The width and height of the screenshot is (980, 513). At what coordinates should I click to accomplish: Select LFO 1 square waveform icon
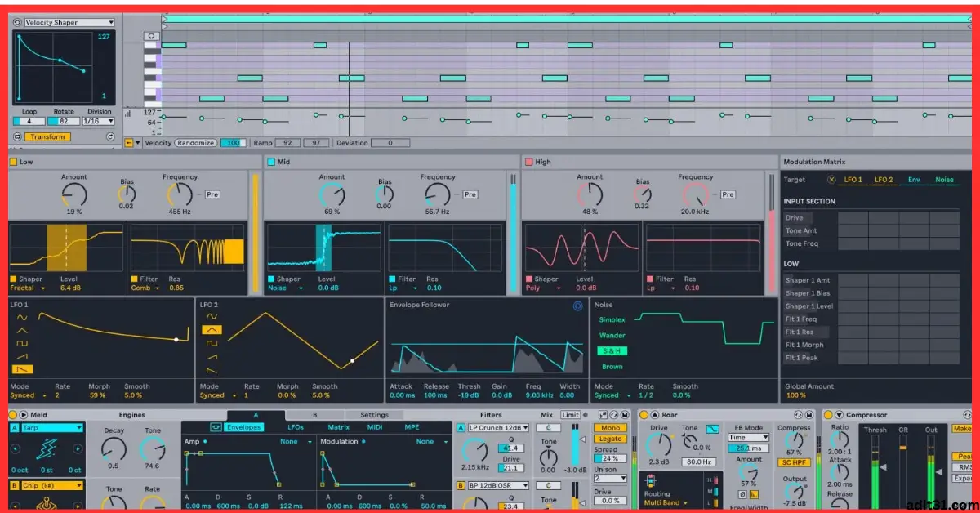[x=22, y=343]
